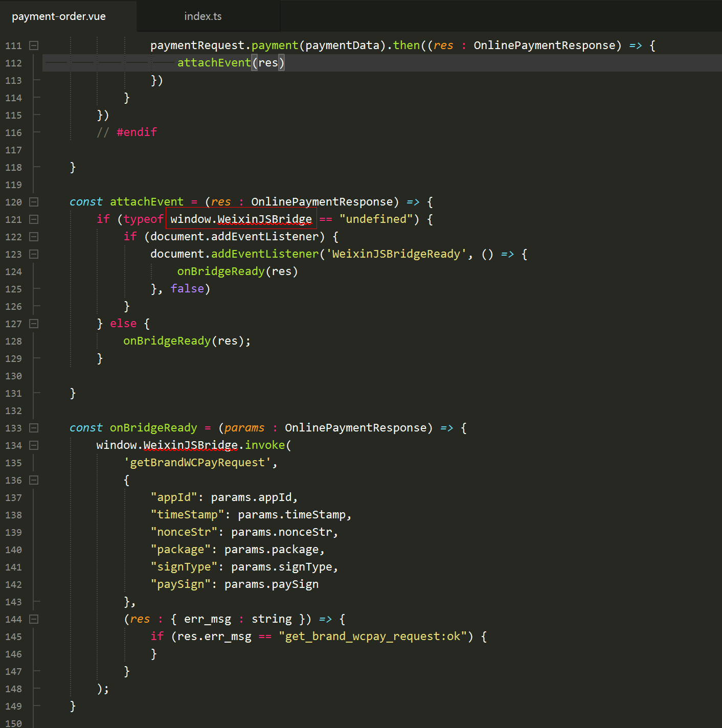
Task: Click err_msg in the callback type annotation
Action: point(208,619)
